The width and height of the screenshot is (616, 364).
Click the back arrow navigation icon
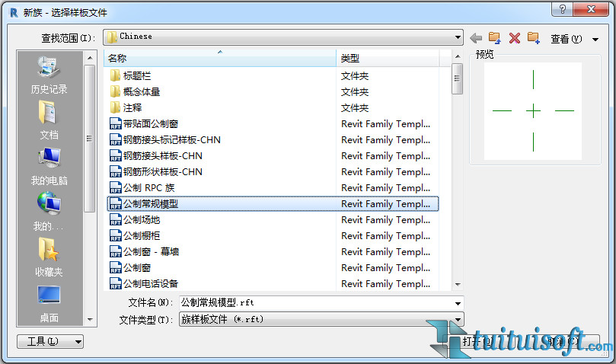477,37
